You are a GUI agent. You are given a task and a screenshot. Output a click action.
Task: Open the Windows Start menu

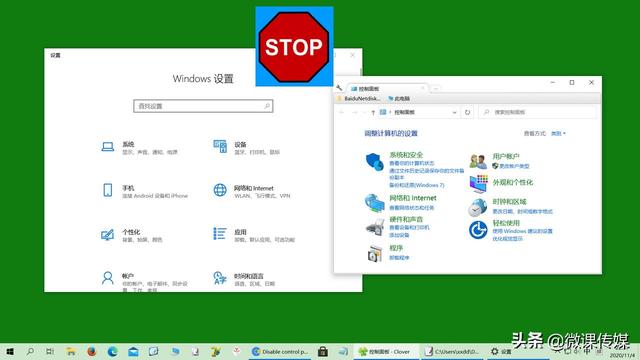pyautogui.click(x=10, y=351)
